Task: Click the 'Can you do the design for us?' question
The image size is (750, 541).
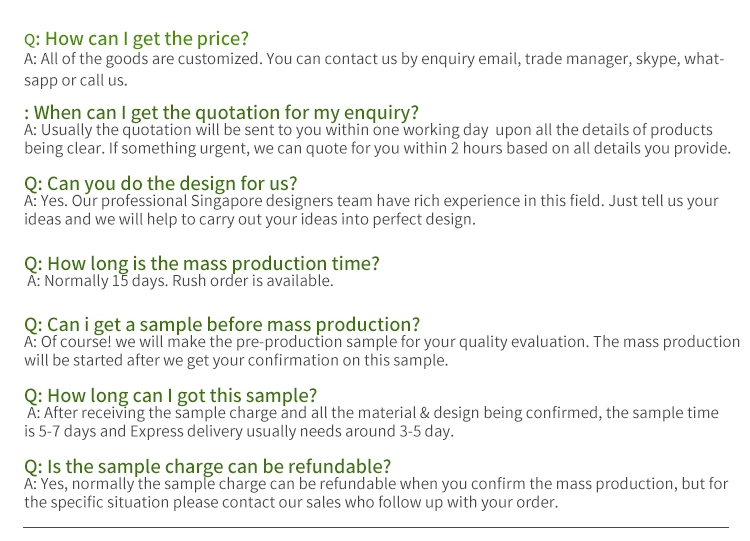Action: 160,183
